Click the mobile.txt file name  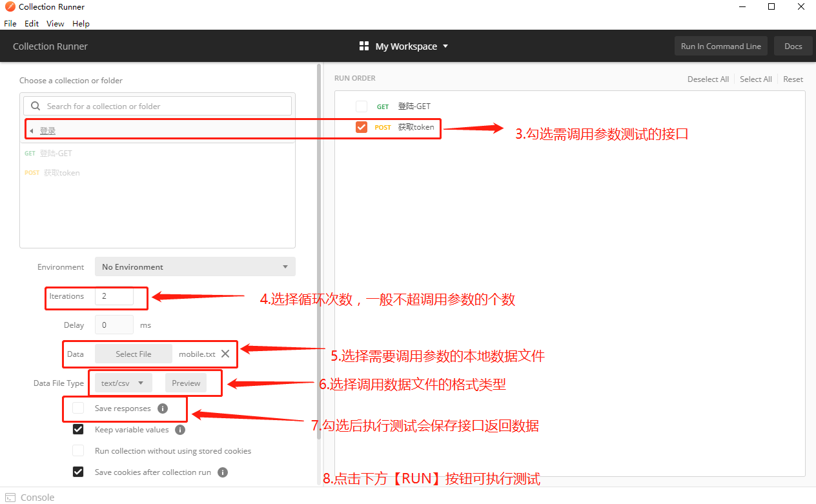click(197, 354)
